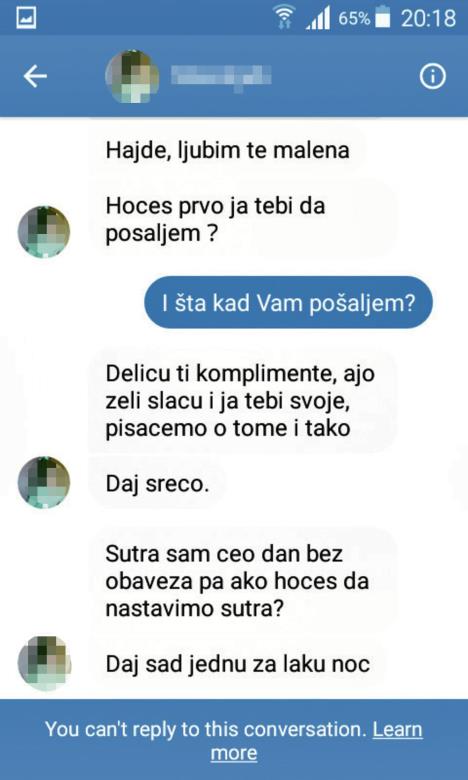Tap the Wi-Fi icon in status bar
The image size is (468, 780).
click(285, 19)
